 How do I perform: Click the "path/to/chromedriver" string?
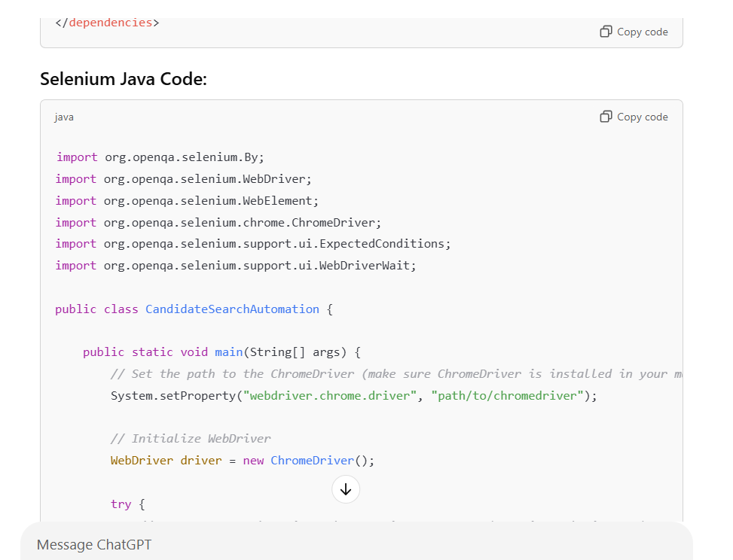click(507, 396)
